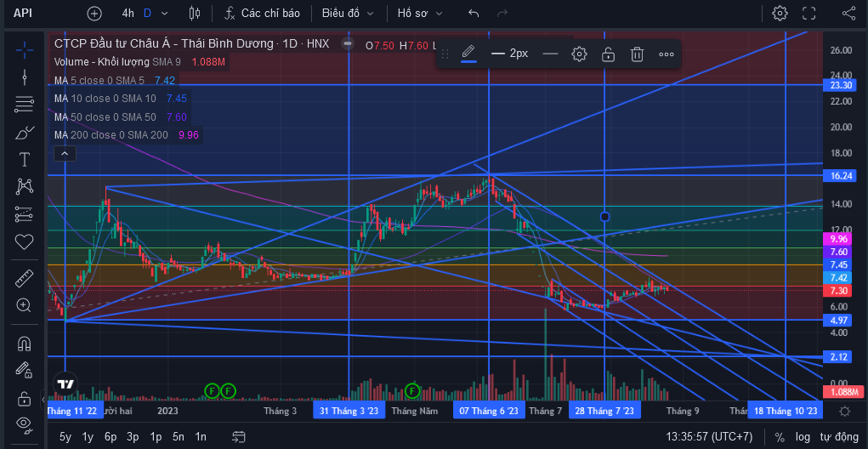Open more options in drawing toolbar

(667, 54)
